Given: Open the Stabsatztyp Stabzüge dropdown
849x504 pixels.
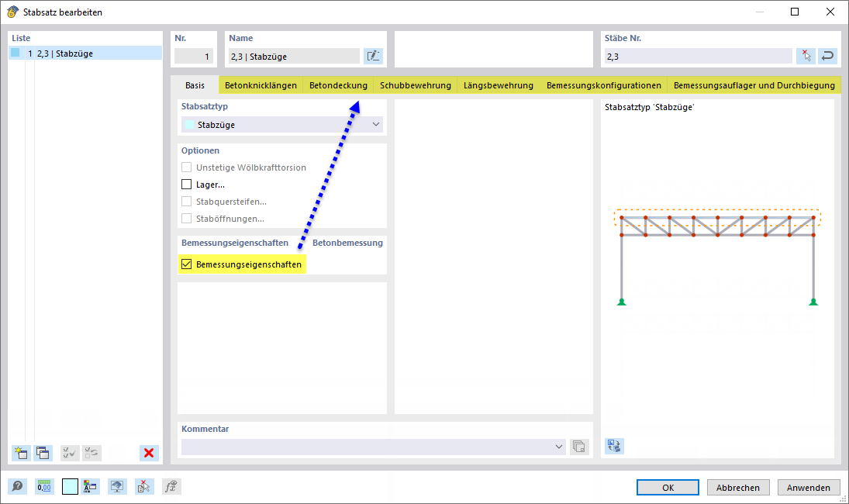Looking at the screenshot, I should [x=282, y=125].
